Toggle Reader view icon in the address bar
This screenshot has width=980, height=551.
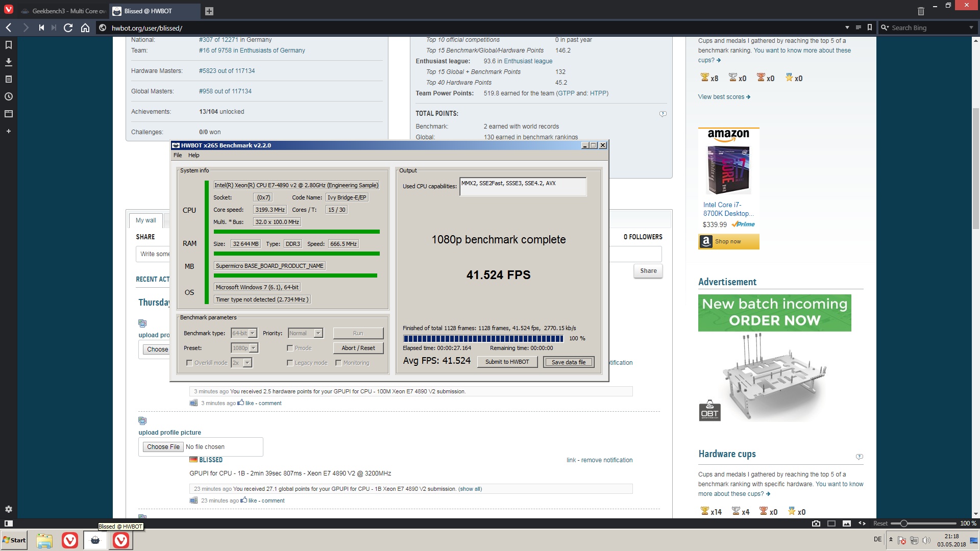[x=858, y=28]
